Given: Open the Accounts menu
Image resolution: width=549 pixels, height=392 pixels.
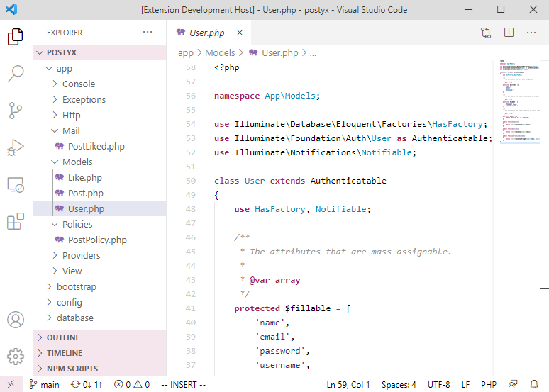Looking at the screenshot, I should (16, 320).
